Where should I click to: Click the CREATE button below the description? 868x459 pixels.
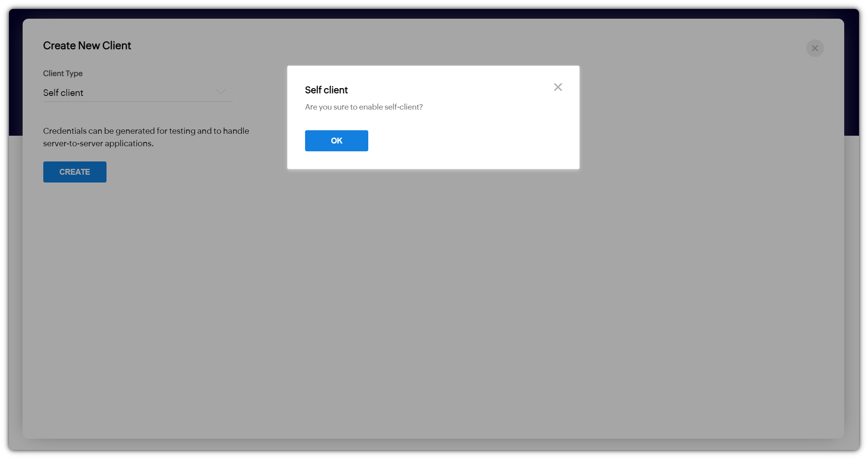point(75,172)
